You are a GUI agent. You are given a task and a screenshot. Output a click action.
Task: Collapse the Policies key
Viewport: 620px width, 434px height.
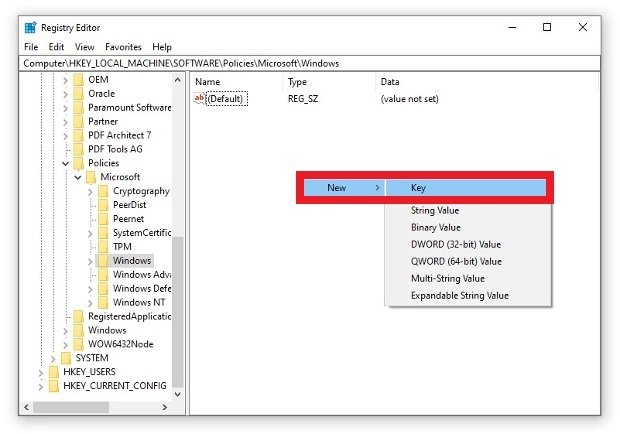tap(66, 163)
